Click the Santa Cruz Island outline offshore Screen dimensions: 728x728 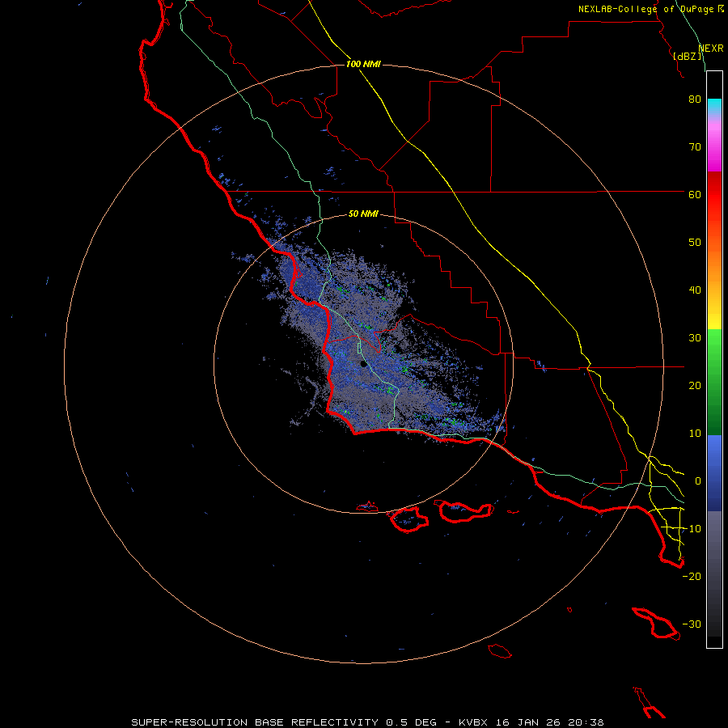click(465, 512)
